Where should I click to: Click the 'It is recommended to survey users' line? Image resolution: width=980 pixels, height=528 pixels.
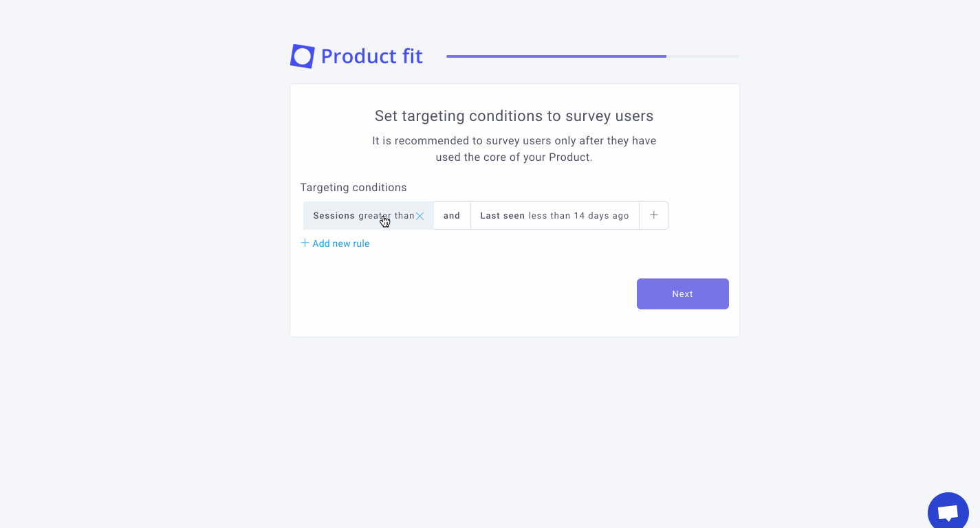(x=514, y=140)
